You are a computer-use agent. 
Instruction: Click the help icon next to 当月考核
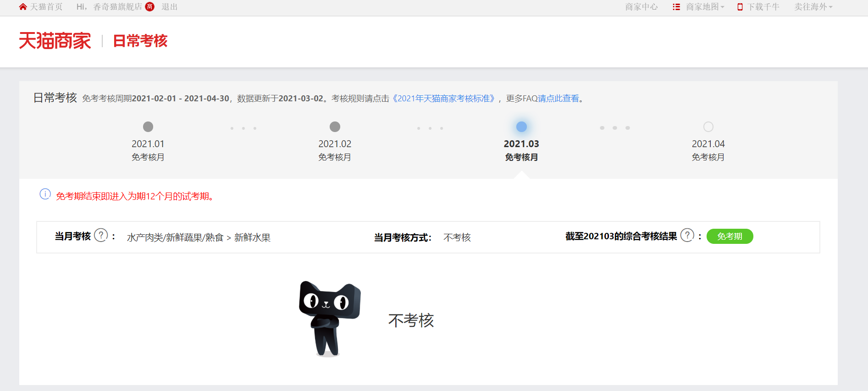click(x=101, y=235)
